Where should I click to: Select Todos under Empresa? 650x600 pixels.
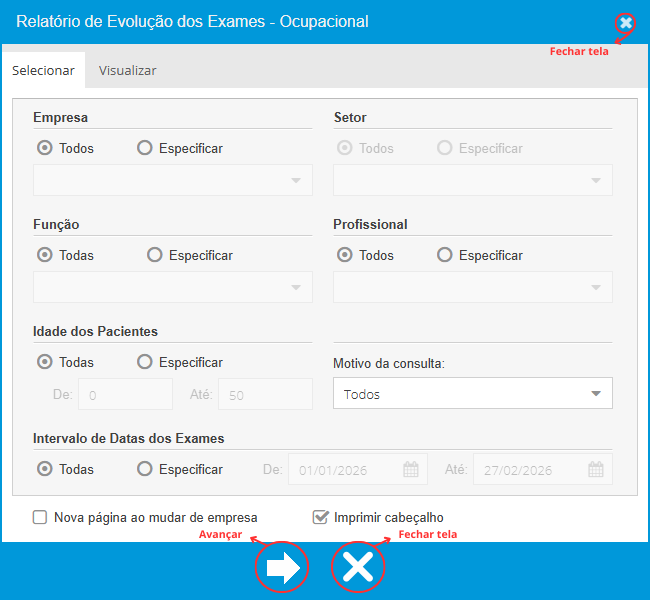(x=45, y=148)
